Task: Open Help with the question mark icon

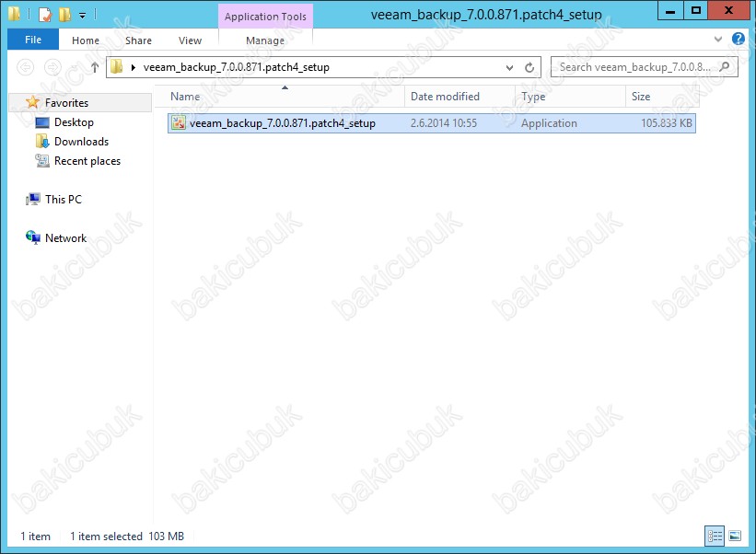Action: (739, 39)
